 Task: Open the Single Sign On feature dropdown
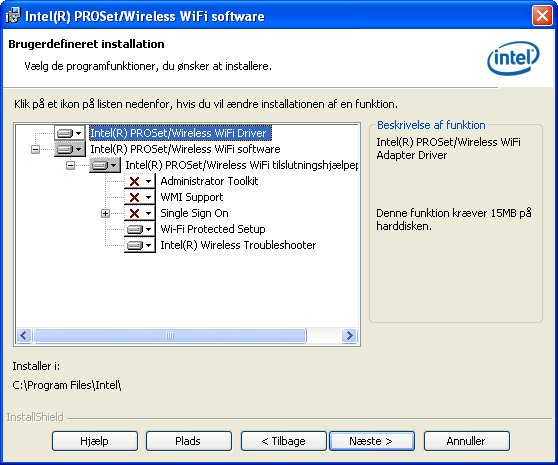[140, 213]
